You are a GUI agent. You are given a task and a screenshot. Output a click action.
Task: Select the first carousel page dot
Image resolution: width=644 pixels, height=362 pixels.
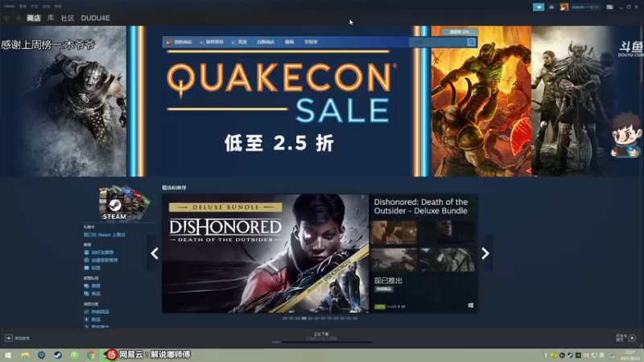point(285,318)
